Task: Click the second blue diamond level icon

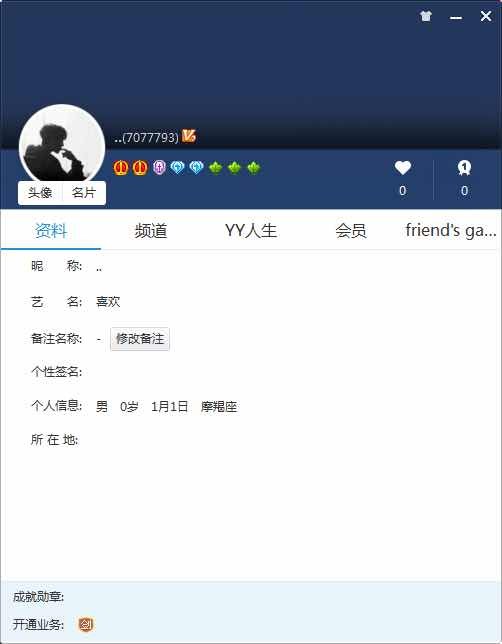Action: [x=196, y=168]
